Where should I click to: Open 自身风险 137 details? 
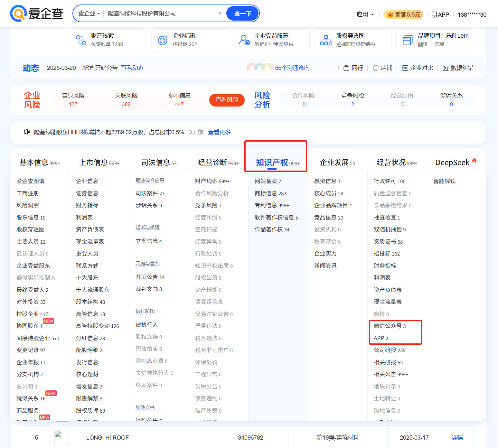pos(73,100)
